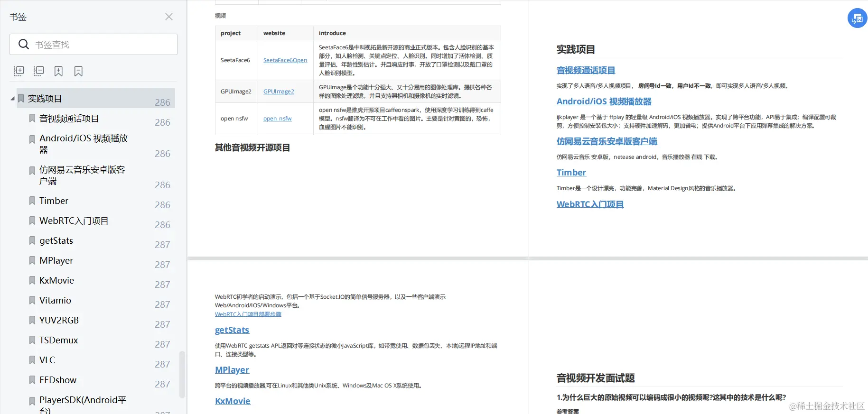The image size is (868, 414).
Task: Open the KxMovie heading link on page
Action: (x=233, y=401)
